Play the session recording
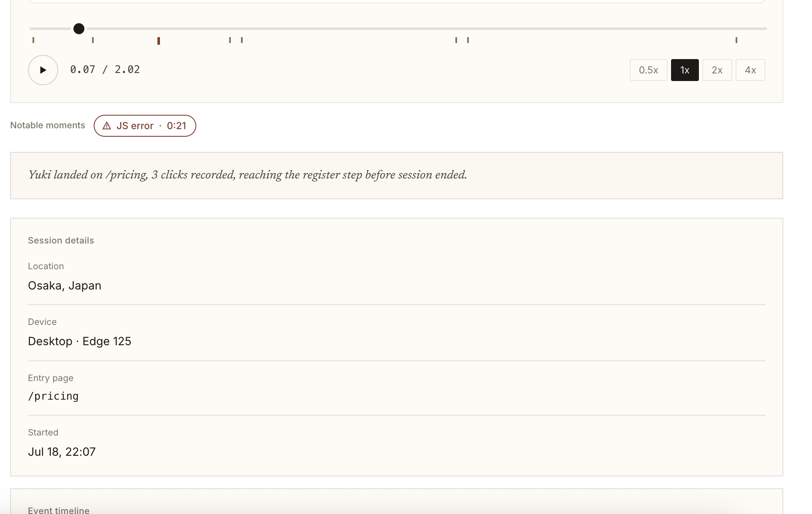Screen dimensions: 812x514 point(43,70)
